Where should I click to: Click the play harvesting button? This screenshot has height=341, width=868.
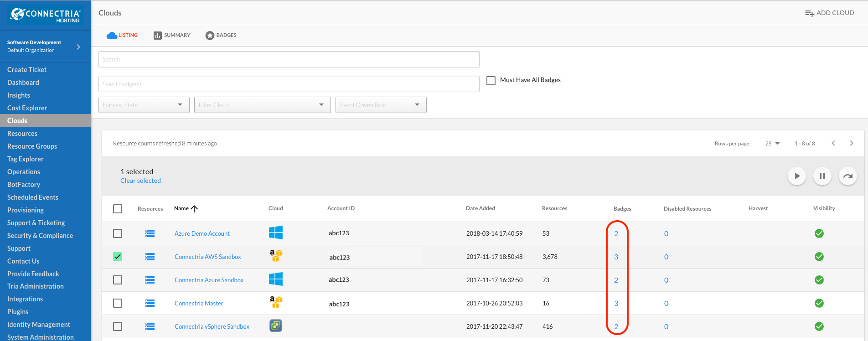[797, 176]
